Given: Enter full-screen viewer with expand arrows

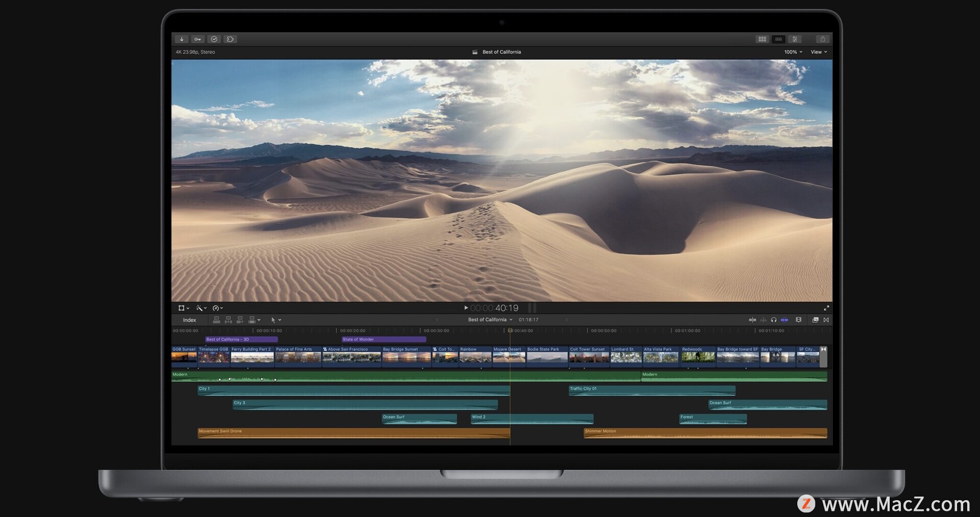Looking at the screenshot, I should 826,308.
